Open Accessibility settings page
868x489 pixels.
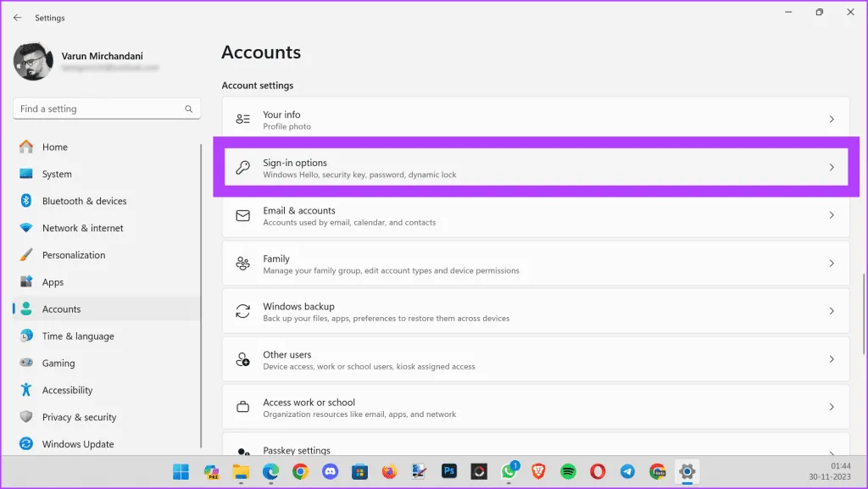pyautogui.click(x=67, y=390)
